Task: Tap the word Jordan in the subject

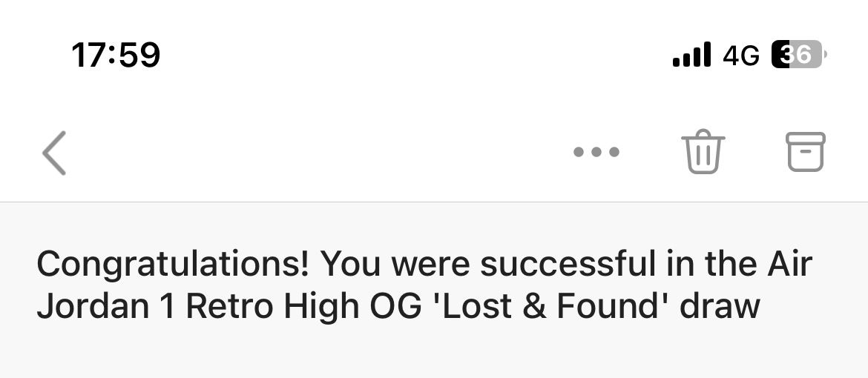Action: [93, 307]
